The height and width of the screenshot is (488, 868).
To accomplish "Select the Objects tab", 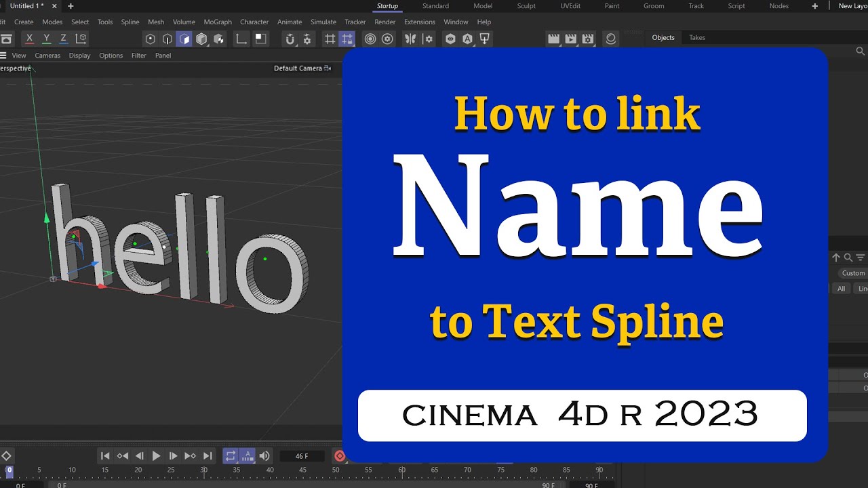I will (663, 37).
